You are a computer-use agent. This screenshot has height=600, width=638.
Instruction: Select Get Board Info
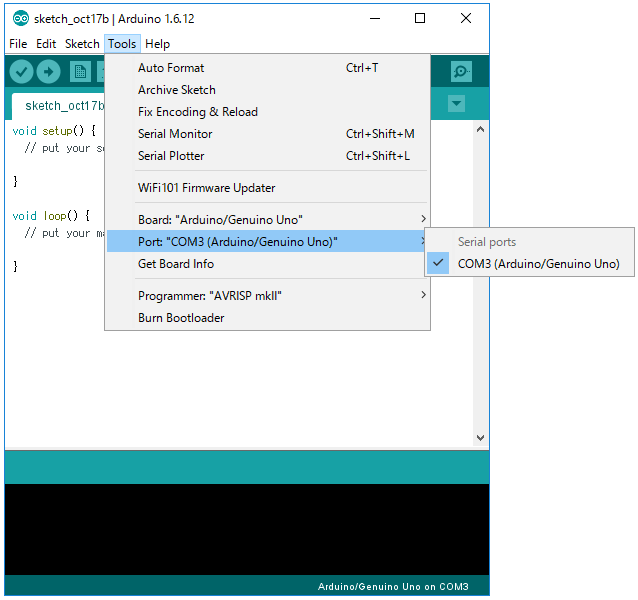267,264
